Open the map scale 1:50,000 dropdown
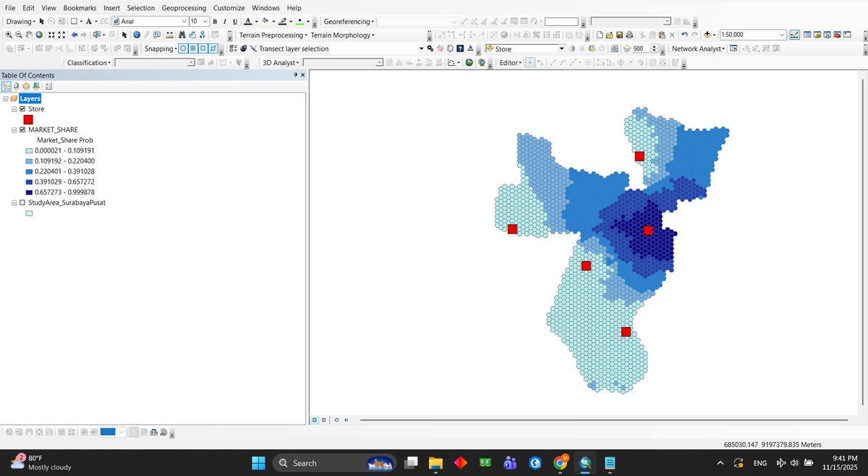Image resolution: width=868 pixels, height=476 pixels. click(782, 35)
